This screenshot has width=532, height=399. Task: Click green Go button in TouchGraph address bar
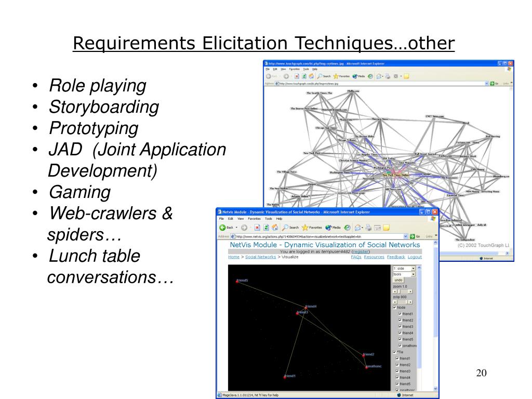[x=493, y=84]
